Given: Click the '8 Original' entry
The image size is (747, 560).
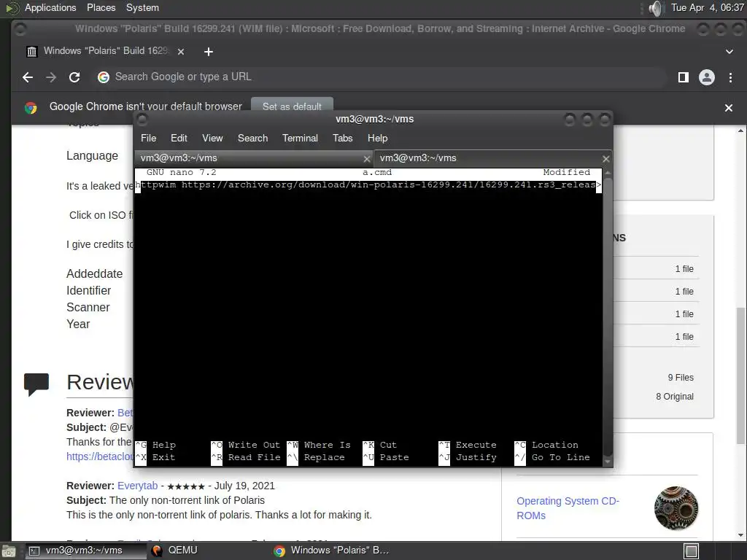Looking at the screenshot, I should click(x=675, y=397).
